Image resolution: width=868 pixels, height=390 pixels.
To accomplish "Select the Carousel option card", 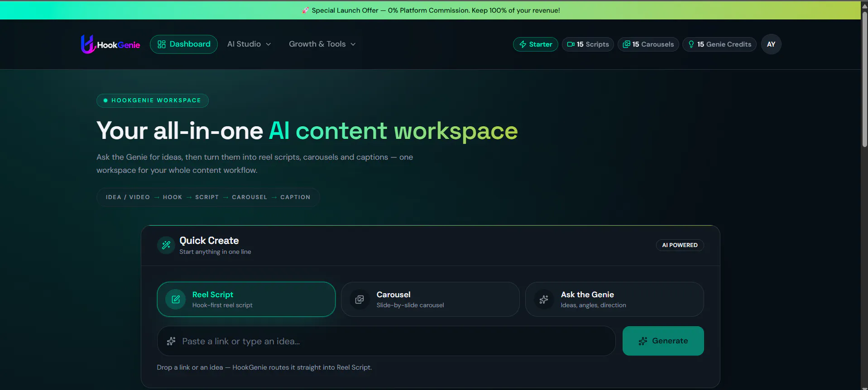I will pos(430,300).
